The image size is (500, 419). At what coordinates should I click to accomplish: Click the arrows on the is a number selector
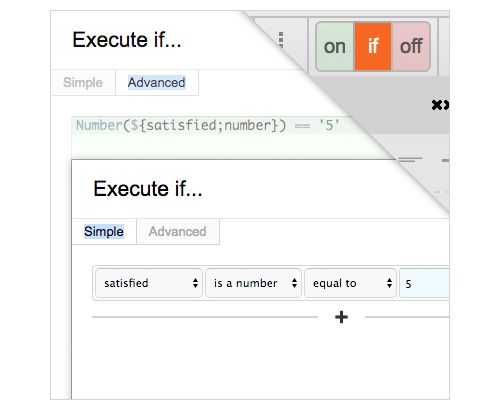tap(294, 283)
